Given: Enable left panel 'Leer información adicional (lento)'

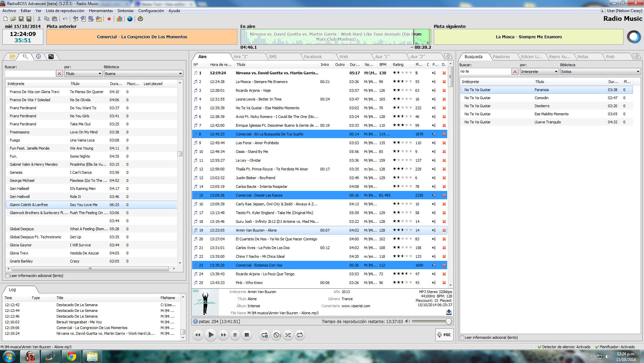Looking at the screenshot, I should click(x=7, y=276).
